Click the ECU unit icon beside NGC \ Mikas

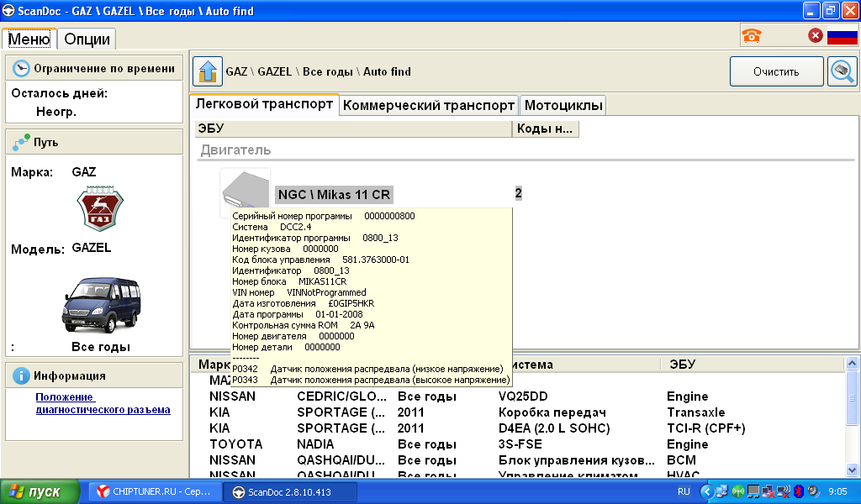pos(245,189)
